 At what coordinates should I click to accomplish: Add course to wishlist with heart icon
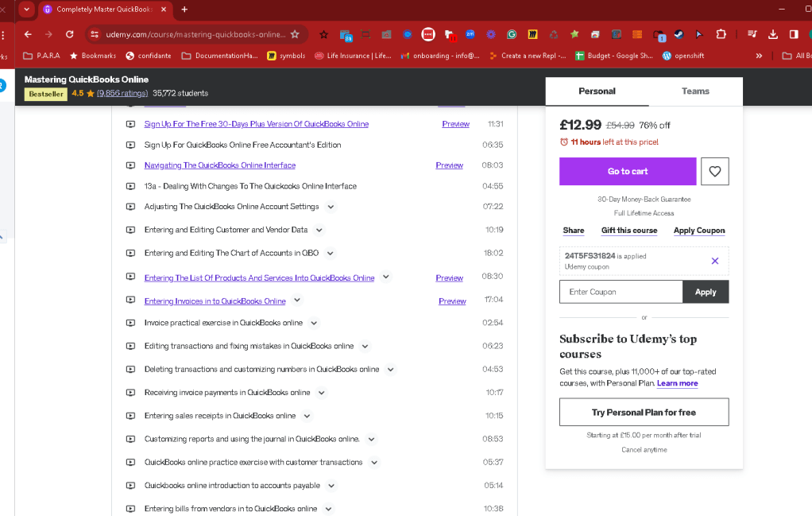[714, 172]
